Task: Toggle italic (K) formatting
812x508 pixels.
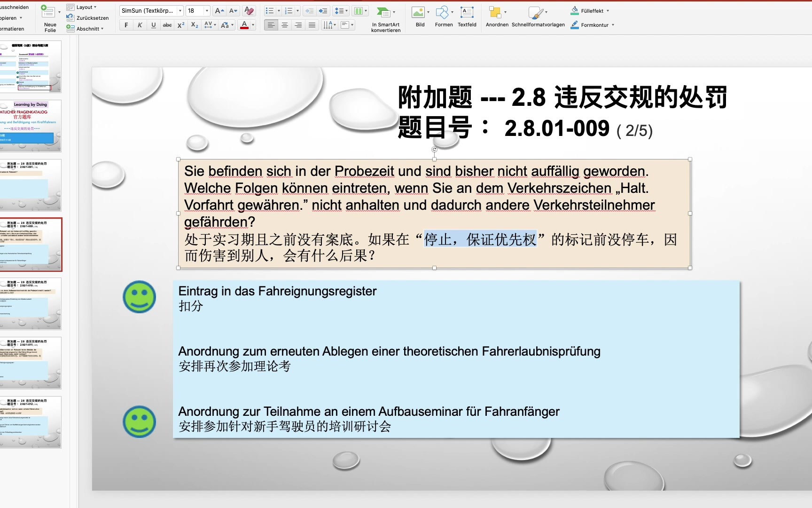Action: pos(140,25)
